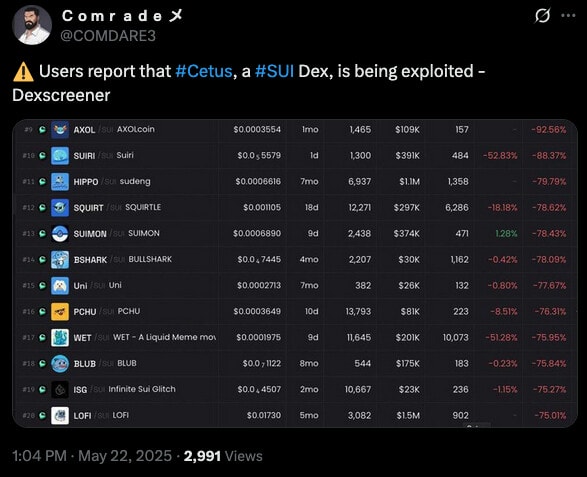Click the WET token logo
Viewport: 587px width, 477px height.
tap(60, 338)
